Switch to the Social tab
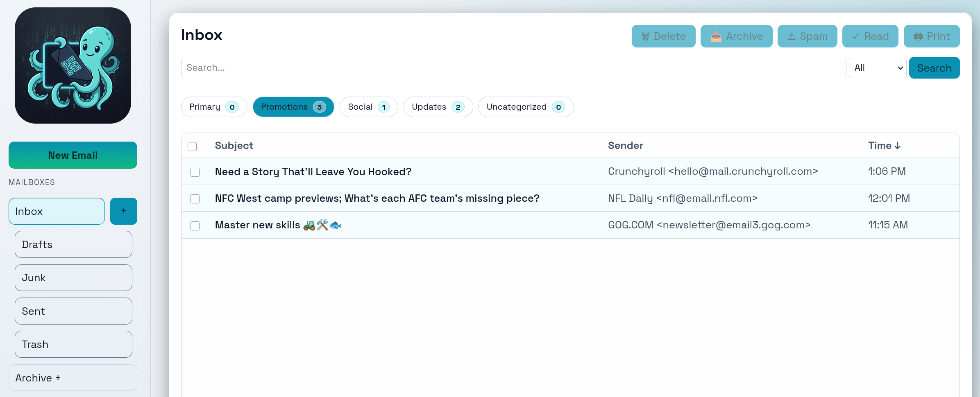The height and width of the screenshot is (397, 980). pyautogui.click(x=369, y=107)
